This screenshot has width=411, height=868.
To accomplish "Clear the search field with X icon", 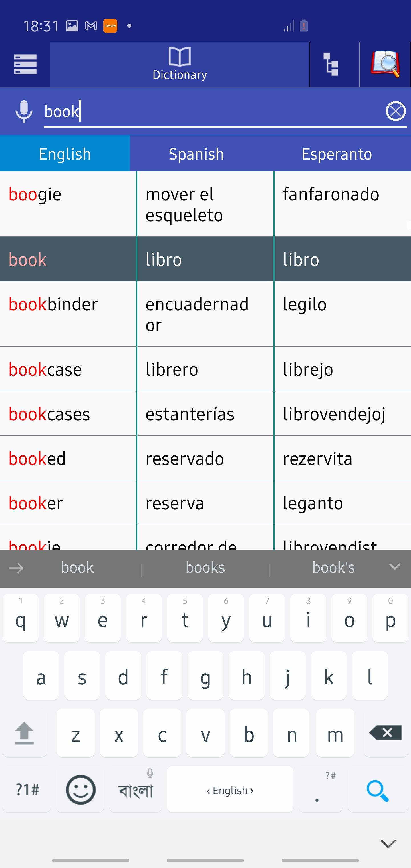I will tap(396, 111).
